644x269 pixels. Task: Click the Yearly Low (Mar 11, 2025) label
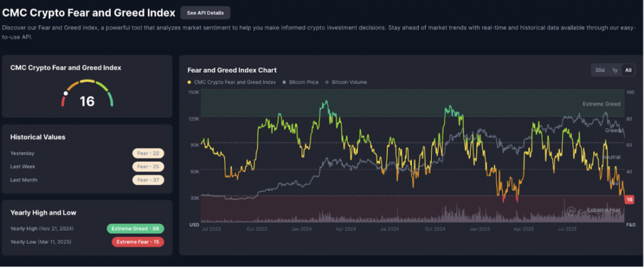(x=41, y=242)
